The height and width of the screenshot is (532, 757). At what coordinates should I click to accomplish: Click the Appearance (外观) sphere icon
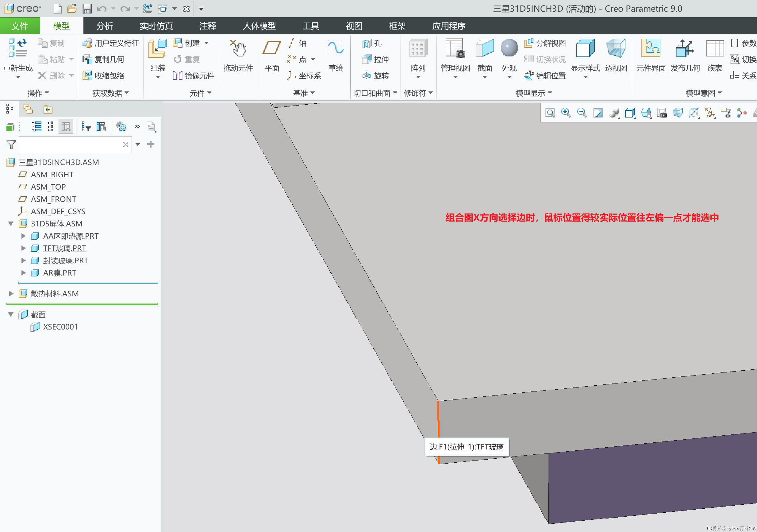coord(509,48)
